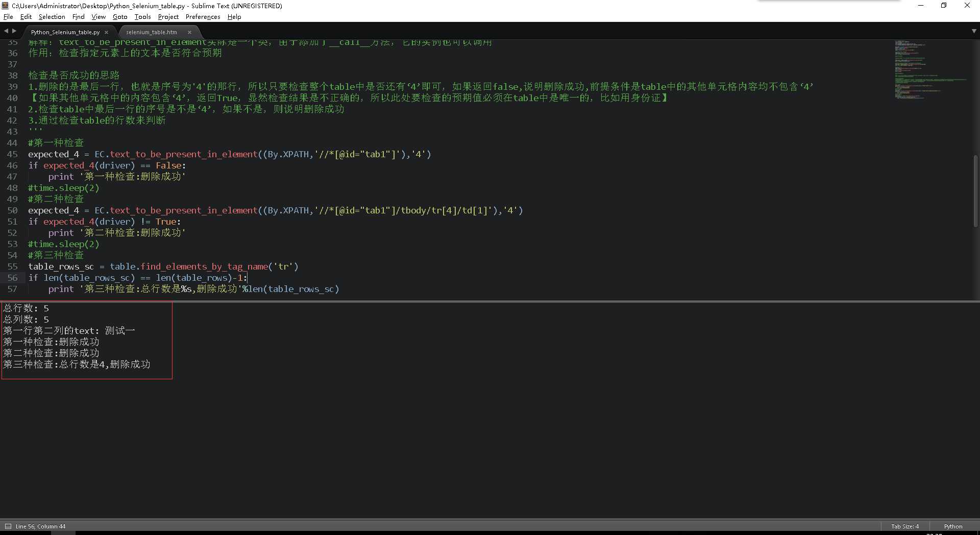Image resolution: width=980 pixels, height=535 pixels.
Task: Click the '总列数: 5' output line
Action: (26, 320)
